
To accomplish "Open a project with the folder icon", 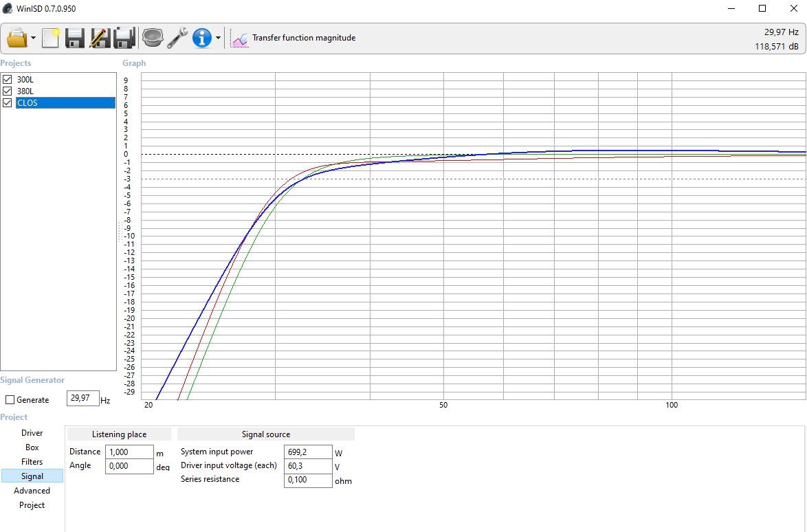I will (17, 38).
